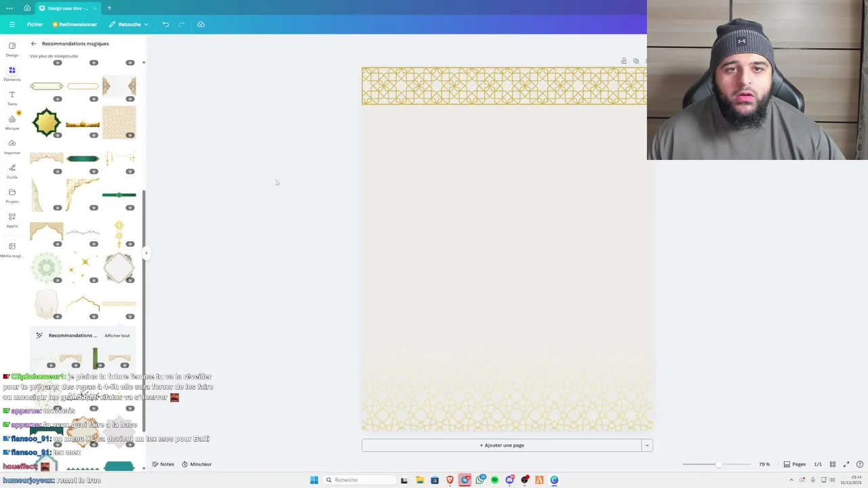Open the grid view icon

[x=833, y=464]
